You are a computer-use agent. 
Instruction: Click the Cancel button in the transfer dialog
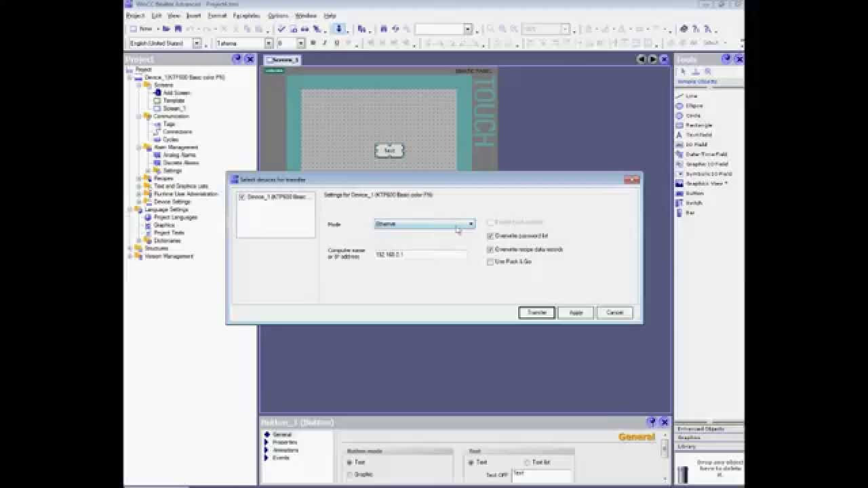coord(614,312)
